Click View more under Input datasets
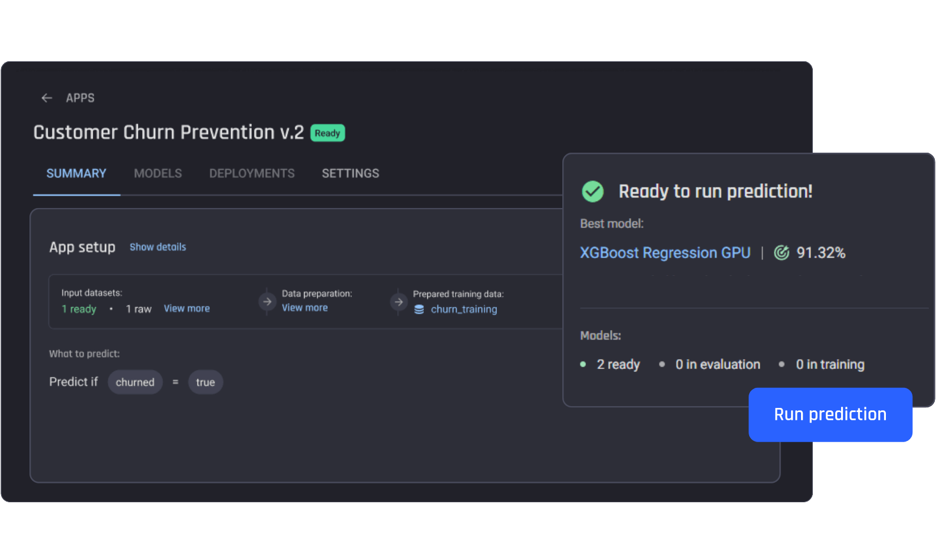This screenshot has width=936, height=560. click(187, 308)
